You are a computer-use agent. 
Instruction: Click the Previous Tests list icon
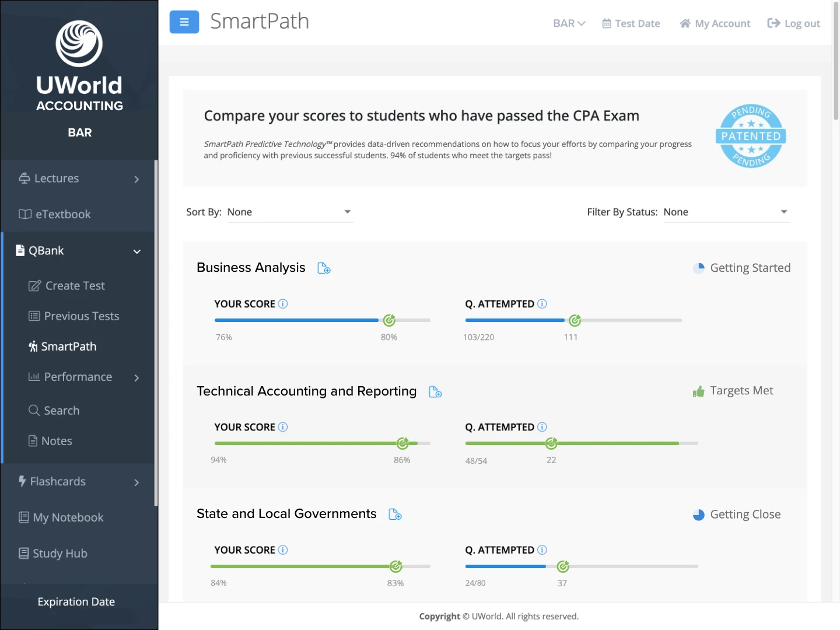click(x=34, y=316)
